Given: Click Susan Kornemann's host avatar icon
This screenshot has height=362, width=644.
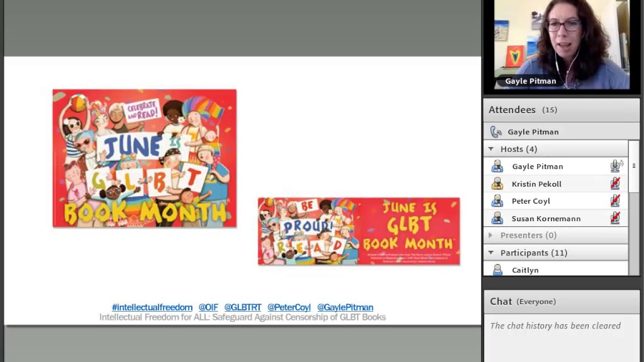Looking at the screenshot, I should point(497,219).
